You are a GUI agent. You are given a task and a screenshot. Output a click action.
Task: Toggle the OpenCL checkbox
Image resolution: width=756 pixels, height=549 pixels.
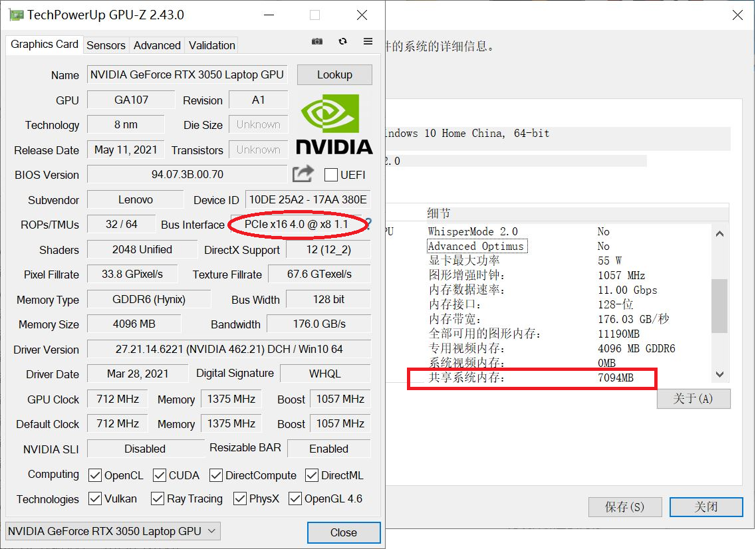coord(95,475)
